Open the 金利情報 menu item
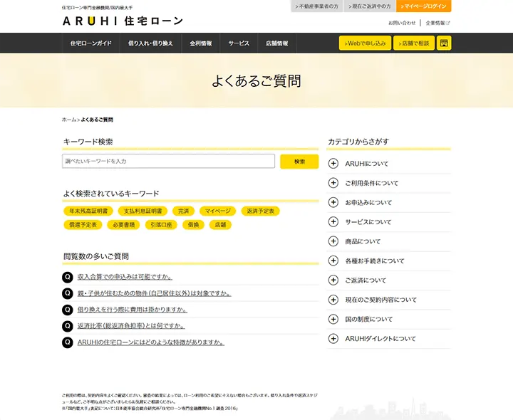The image size is (513, 420). [x=200, y=43]
